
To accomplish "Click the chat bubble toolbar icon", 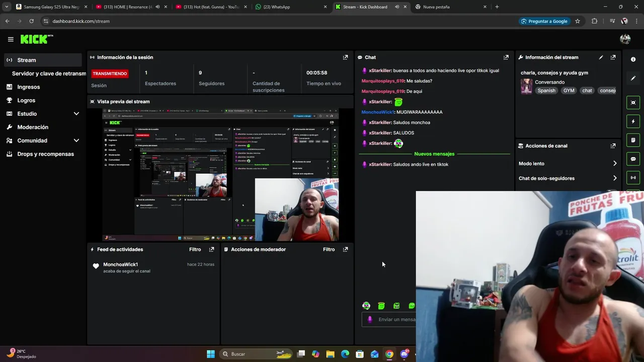I will coord(633,159).
